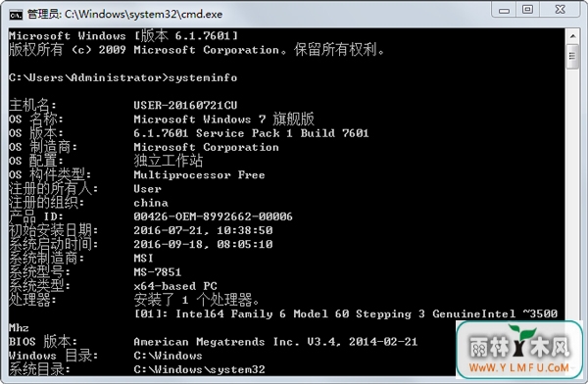Click the empty scrollbar track below thumb
This screenshot has height=384, width=588.
(572, 195)
